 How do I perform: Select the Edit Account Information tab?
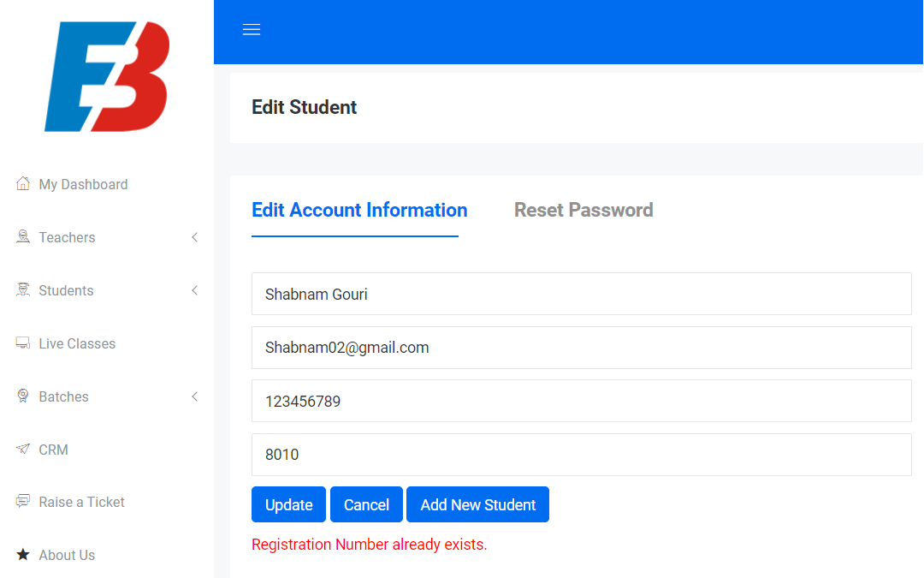pos(359,211)
